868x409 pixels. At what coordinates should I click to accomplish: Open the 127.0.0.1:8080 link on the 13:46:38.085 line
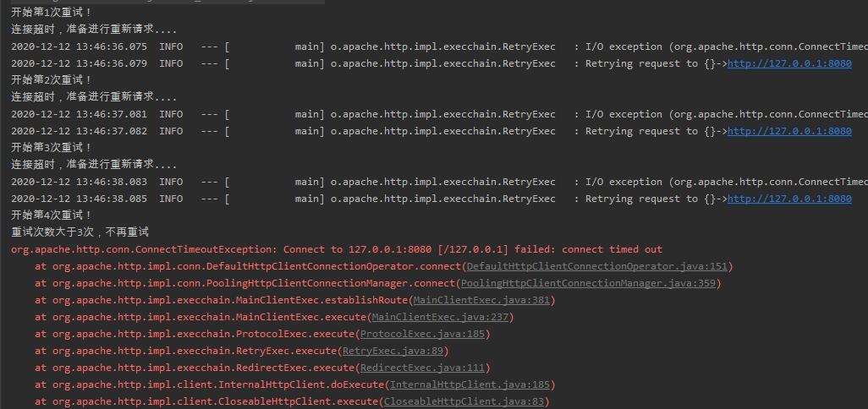tap(789, 199)
